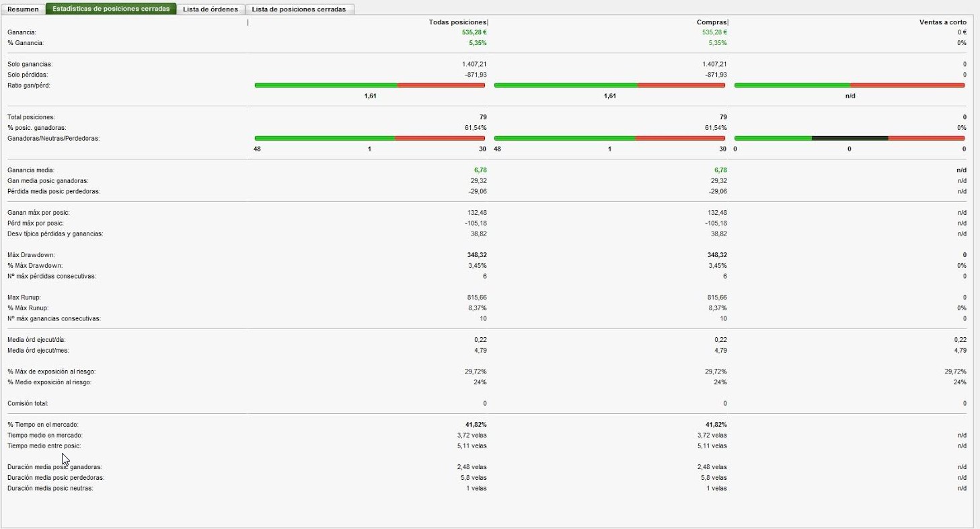Image resolution: width=980 pixels, height=529 pixels.
Task: Open the Lista de posiciones cerradas tab
Action: coord(299,9)
